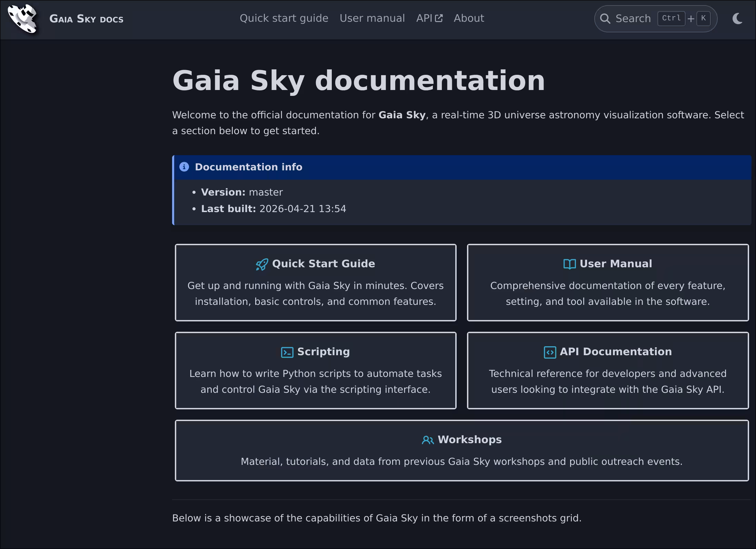Open the API navbar link
756x549 pixels.
[x=429, y=18]
